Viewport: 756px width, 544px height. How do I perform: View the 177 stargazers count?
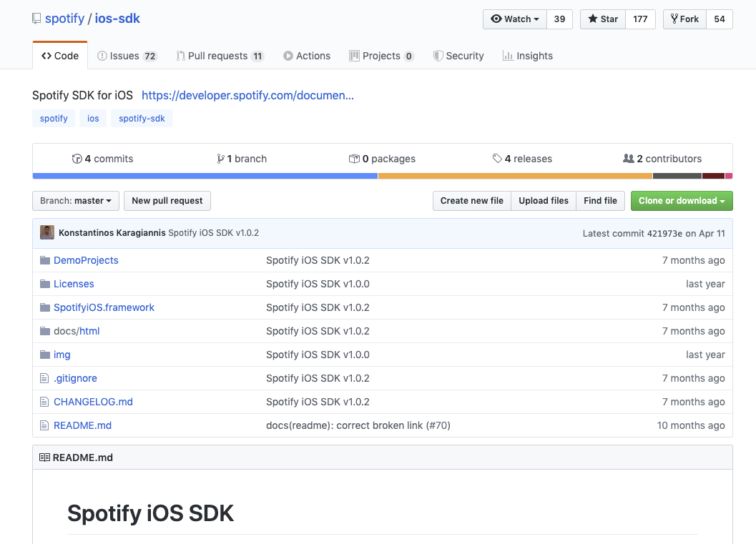640,19
